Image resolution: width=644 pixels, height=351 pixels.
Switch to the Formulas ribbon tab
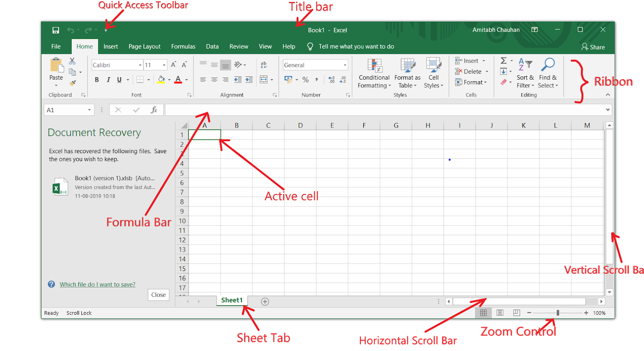183,47
